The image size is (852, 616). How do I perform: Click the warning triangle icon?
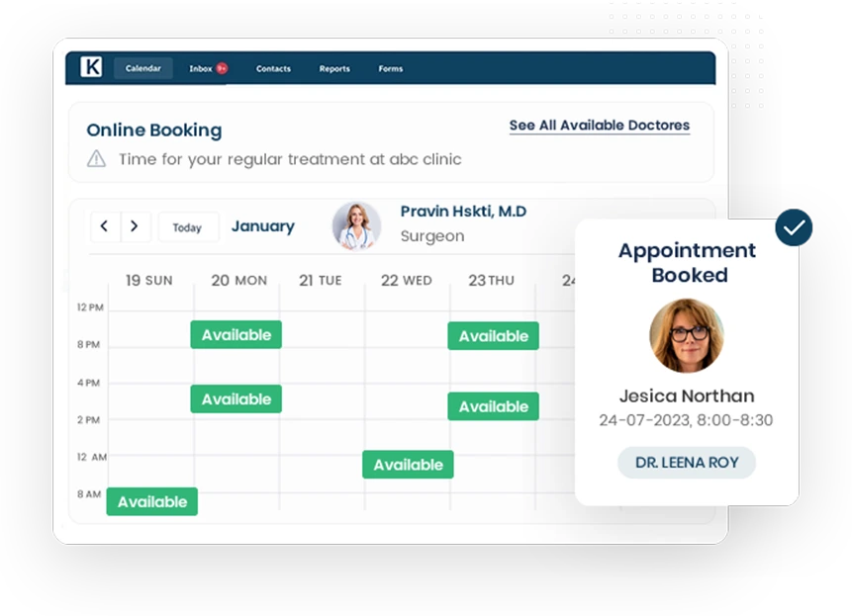[95, 159]
